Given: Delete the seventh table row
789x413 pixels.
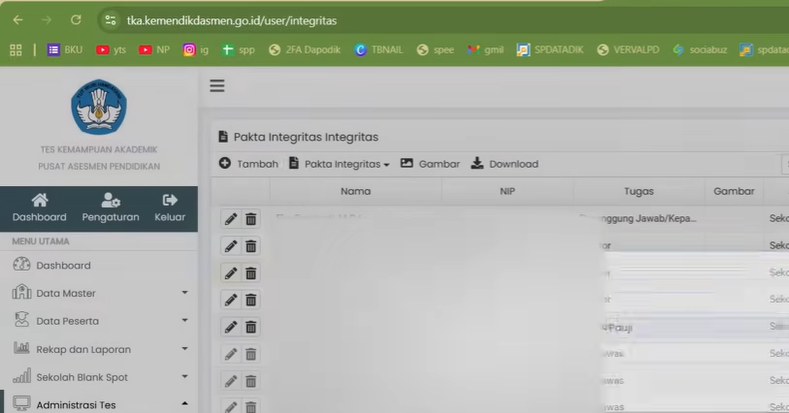Looking at the screenshot, I should point(251,381).
